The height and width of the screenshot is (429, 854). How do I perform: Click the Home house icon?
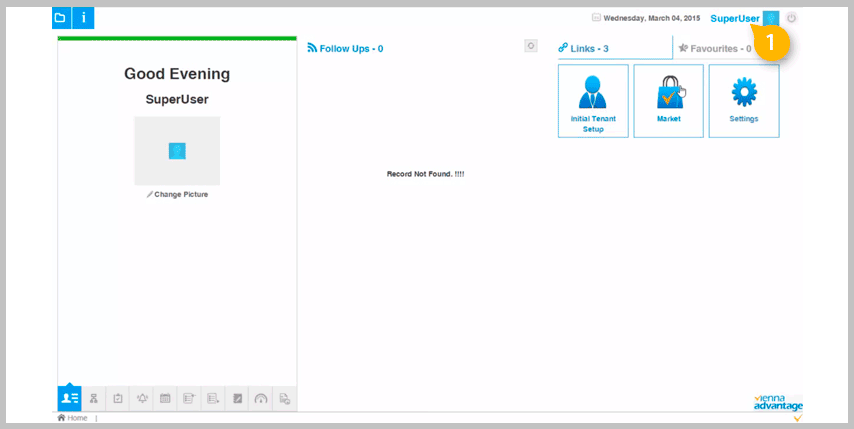tap(62, 418)
